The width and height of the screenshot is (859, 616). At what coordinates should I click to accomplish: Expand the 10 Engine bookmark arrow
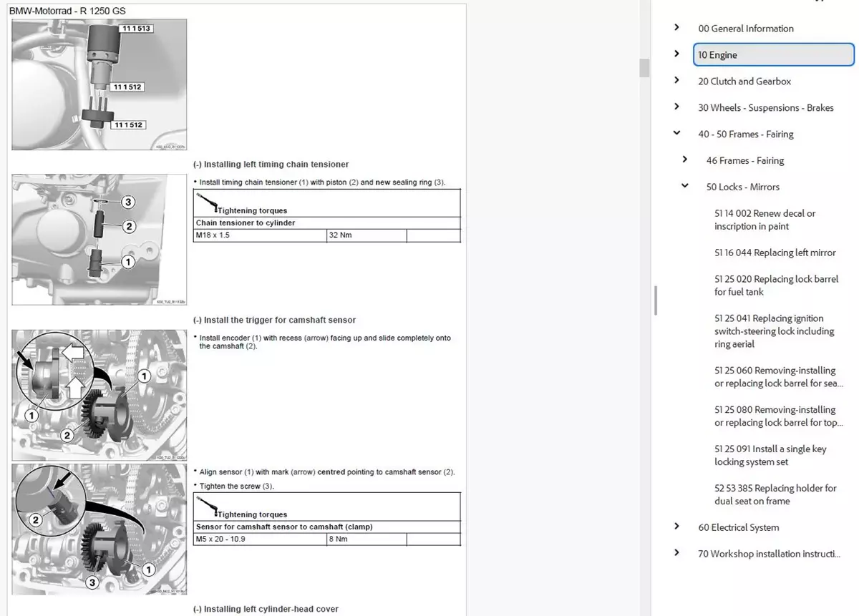[676, 54]
